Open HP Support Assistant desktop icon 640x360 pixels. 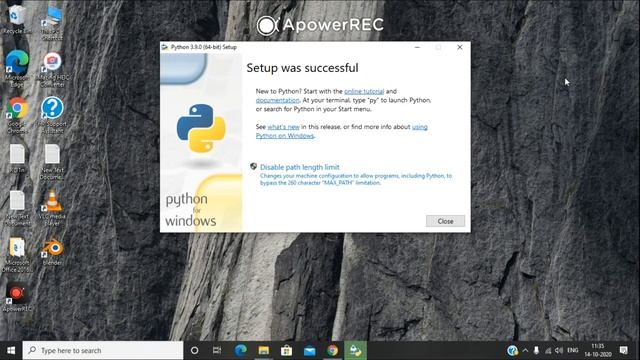pos(52,115)
